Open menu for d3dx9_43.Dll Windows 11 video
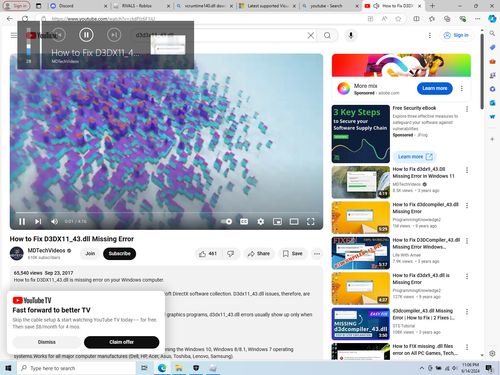 [x=467, y=170]
